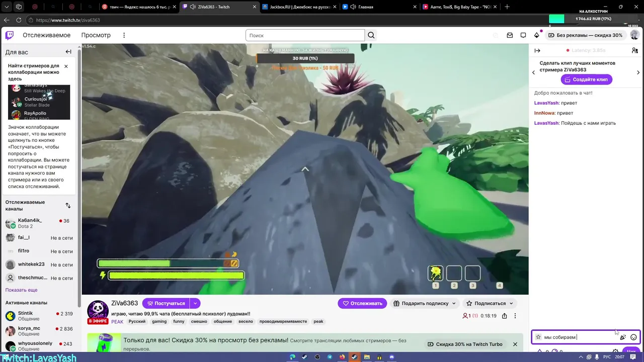
Task: Go back in the browser
Action: (x=7, y=20)
